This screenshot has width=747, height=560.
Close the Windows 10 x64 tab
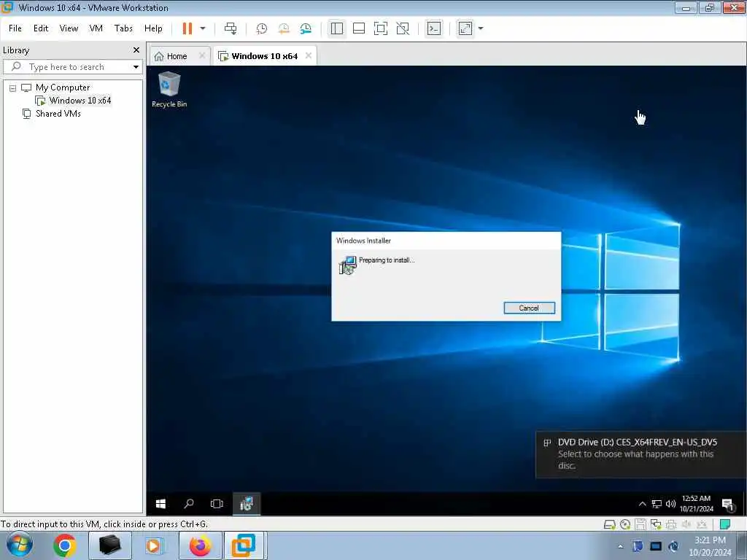pyautogui.click(x=309, y=55)
